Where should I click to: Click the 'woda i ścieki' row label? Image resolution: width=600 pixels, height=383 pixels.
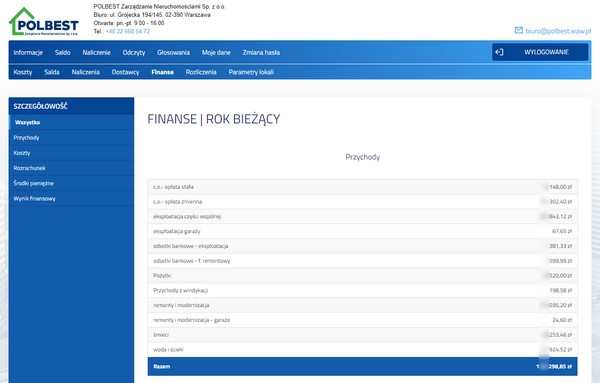168,350
